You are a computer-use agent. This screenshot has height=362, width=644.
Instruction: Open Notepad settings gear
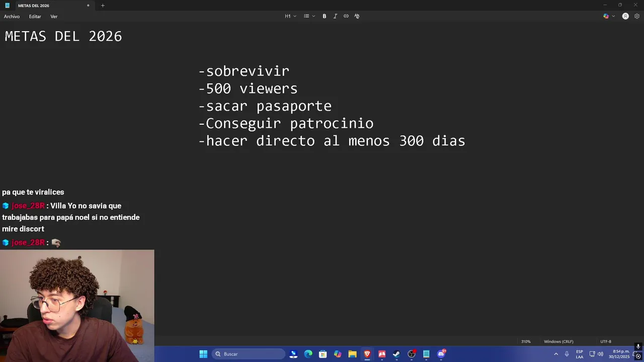tap(636, 16)
